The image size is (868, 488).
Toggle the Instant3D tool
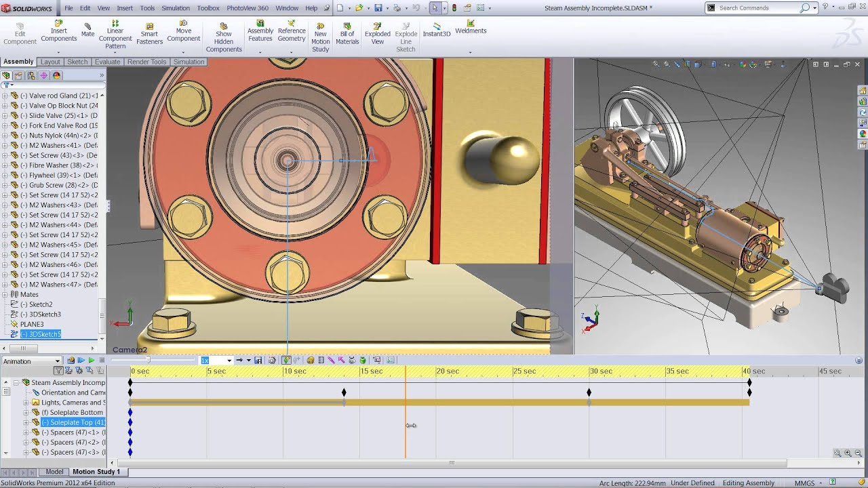pos(436,30)
